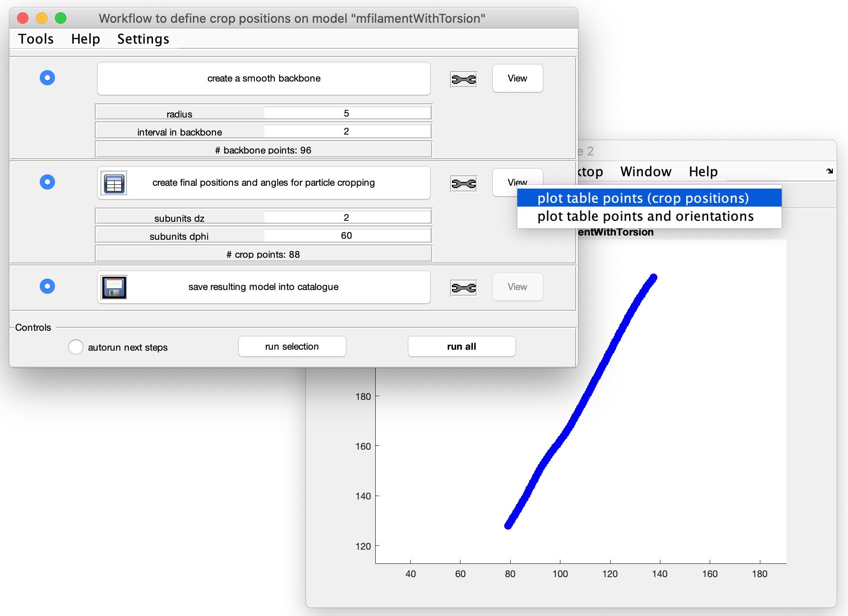848x616 pixels.
Task: Click the 'radius' parameter label
Action: (180, 114)
